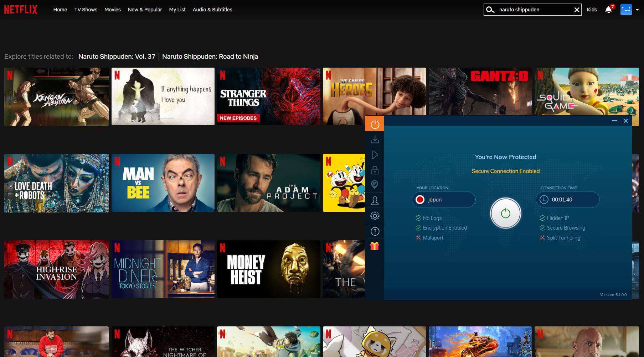The height and width of the screenshot is (357, 644).
Task: Open New & Popular
Action: pos(145,10)
